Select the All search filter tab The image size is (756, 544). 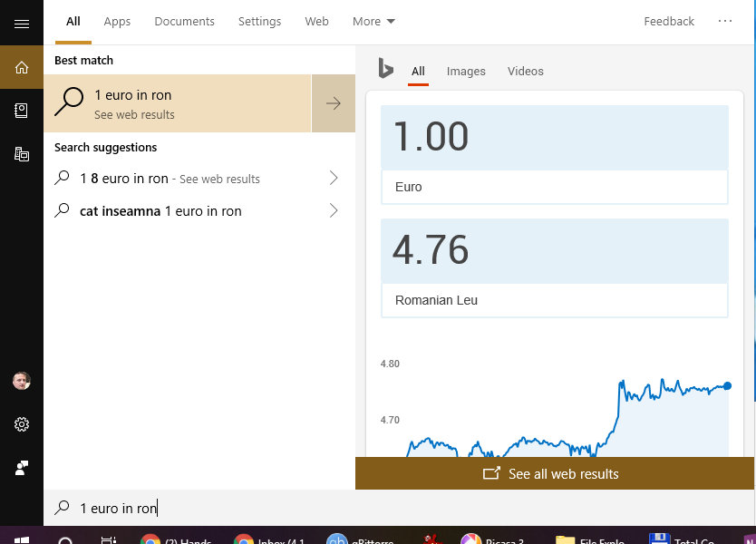73,21
